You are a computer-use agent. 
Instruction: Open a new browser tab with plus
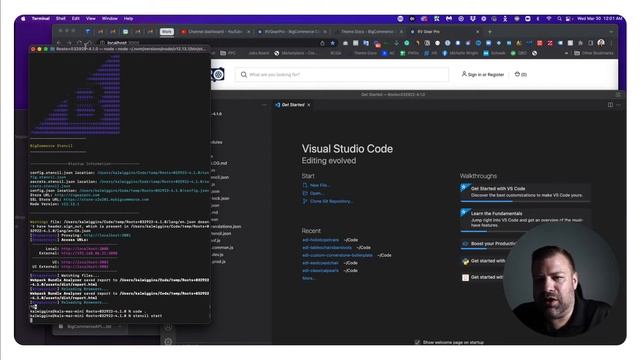coord(490,31)
